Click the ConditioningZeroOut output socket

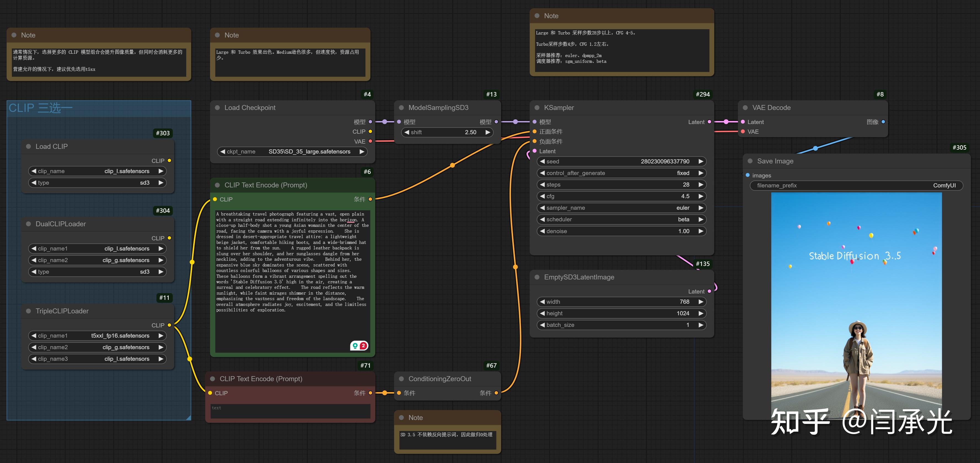[496, 393]
